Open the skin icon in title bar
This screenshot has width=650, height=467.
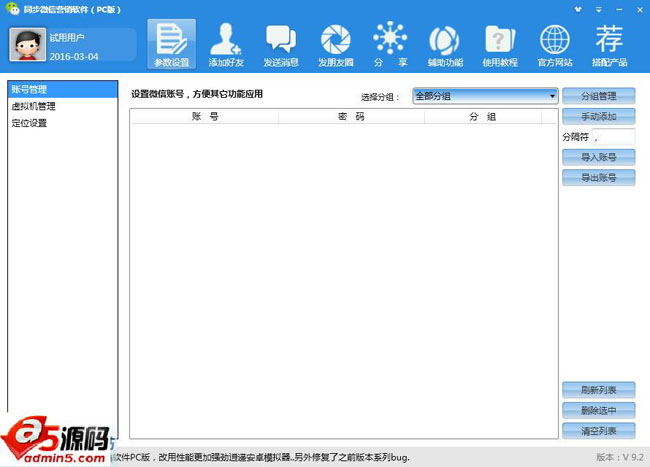click(578, 9)
